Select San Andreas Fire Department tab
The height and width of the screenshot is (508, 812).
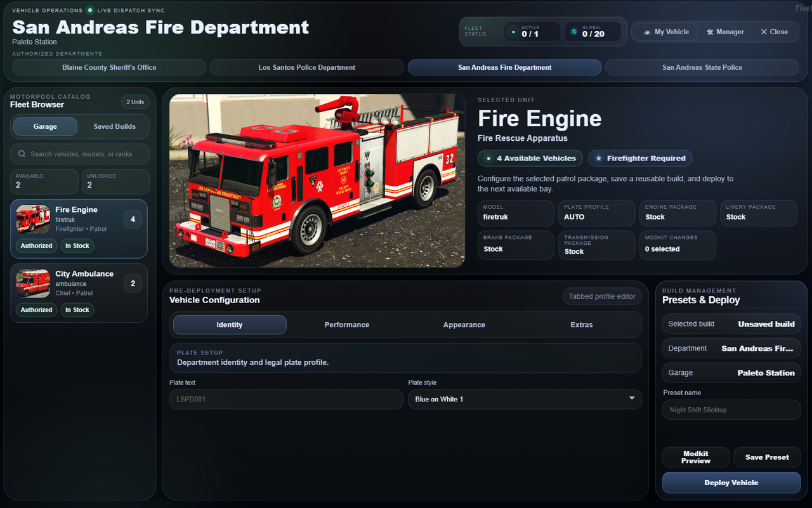pos(505,67)
